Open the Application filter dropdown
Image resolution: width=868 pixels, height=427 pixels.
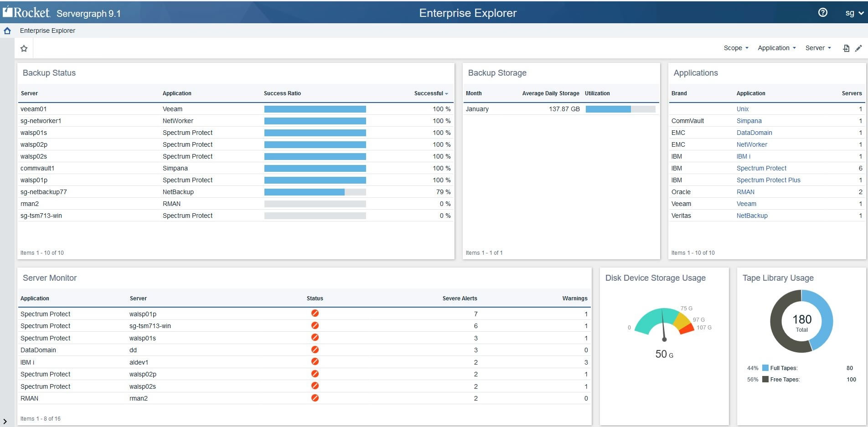coord(777,48)
